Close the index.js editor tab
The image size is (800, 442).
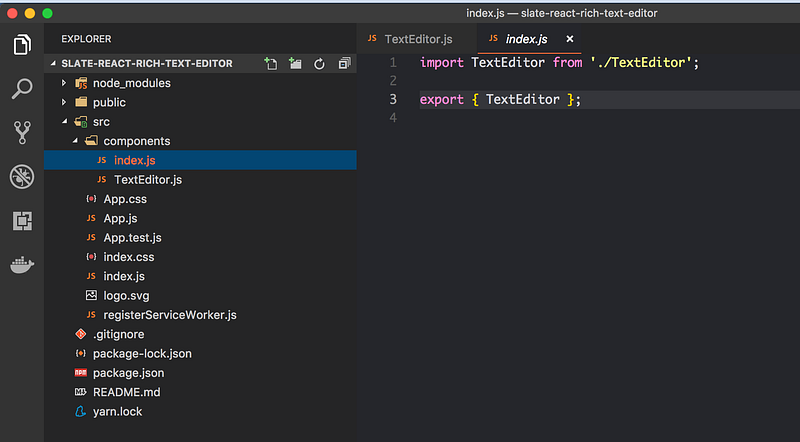click(570, 39)
